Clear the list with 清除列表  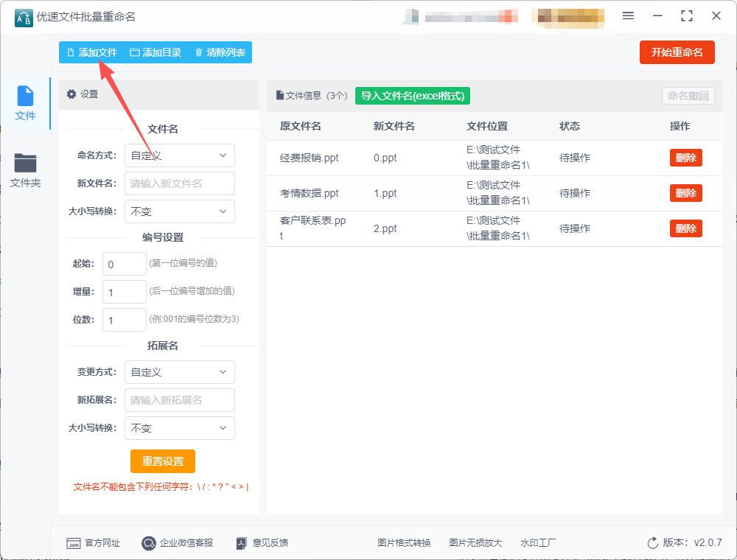tap(220, 52)
